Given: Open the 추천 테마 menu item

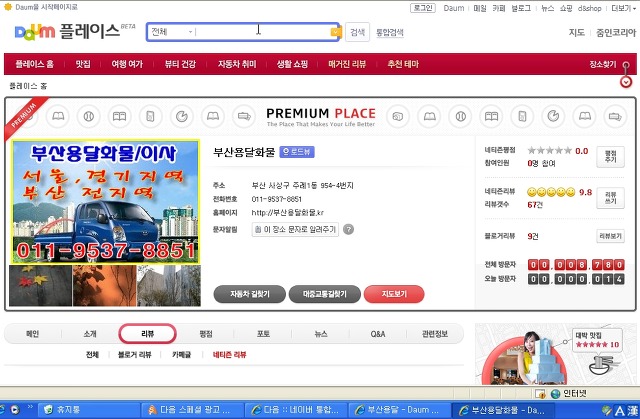Looking at the screenshot, I should pyautogui.click(x=403, y=64).
